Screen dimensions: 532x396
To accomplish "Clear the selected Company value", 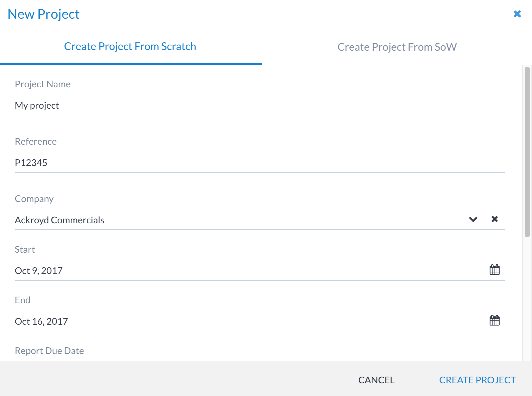I will 494,219.
